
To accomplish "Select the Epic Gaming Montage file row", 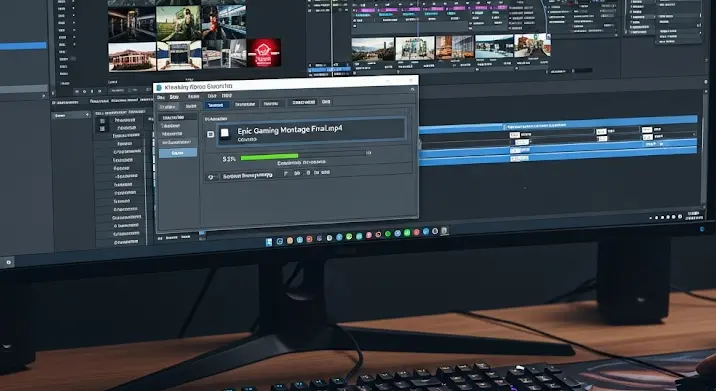I will pyautogui.click(x=311, y=132).
